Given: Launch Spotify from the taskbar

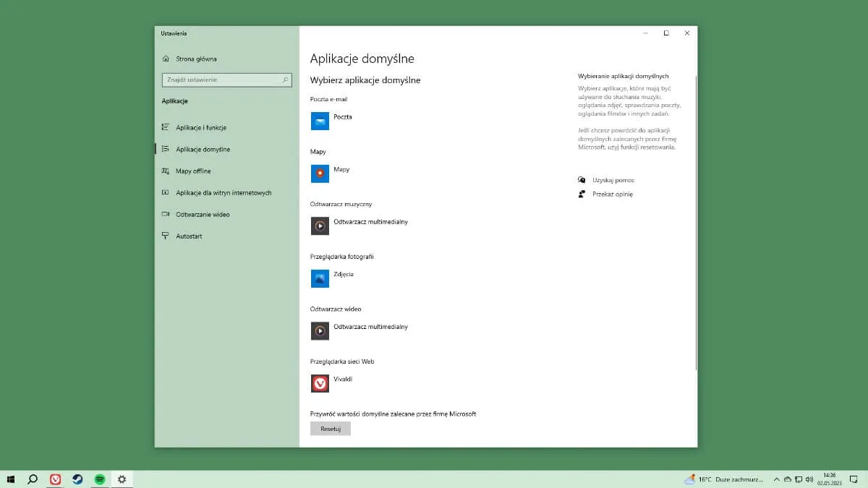Looking at the screenshot, I should click(99, 479).
